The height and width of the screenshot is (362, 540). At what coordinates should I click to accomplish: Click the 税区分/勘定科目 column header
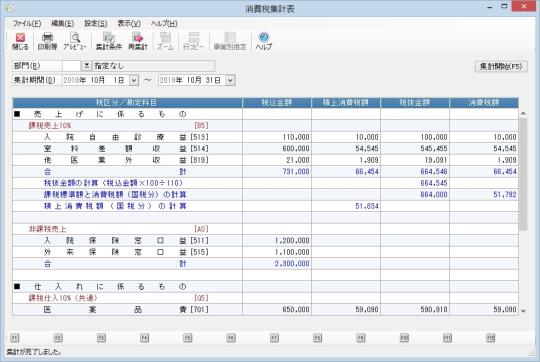pyautogui.click(x=127, y=103)
